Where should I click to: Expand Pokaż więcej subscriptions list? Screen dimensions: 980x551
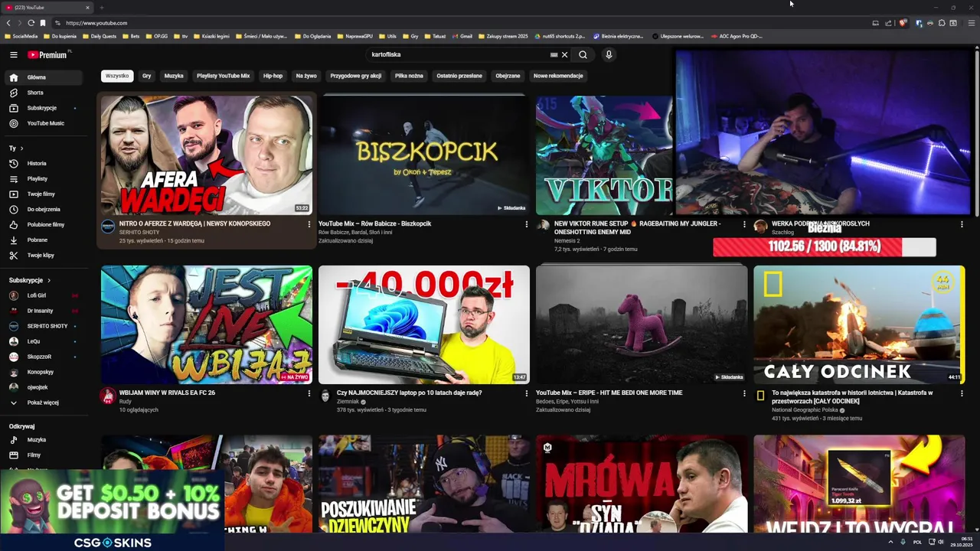coord(43,403)
